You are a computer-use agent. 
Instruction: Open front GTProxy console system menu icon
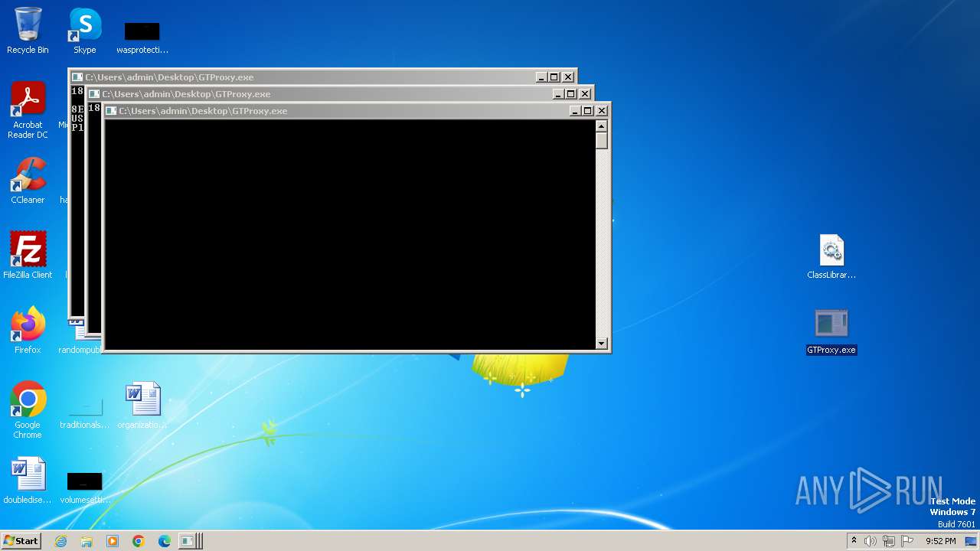coord(111,111)
